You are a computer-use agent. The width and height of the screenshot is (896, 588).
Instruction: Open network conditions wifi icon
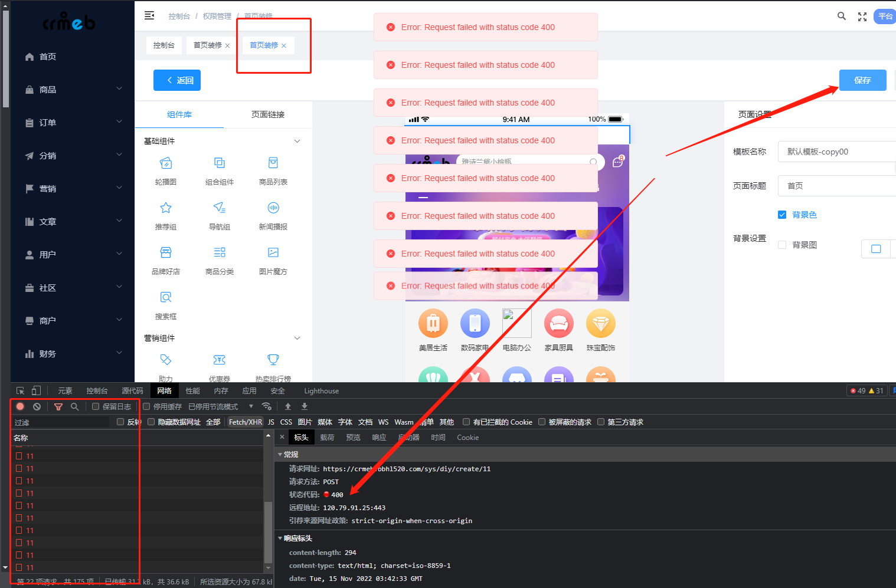click(267, 406)
